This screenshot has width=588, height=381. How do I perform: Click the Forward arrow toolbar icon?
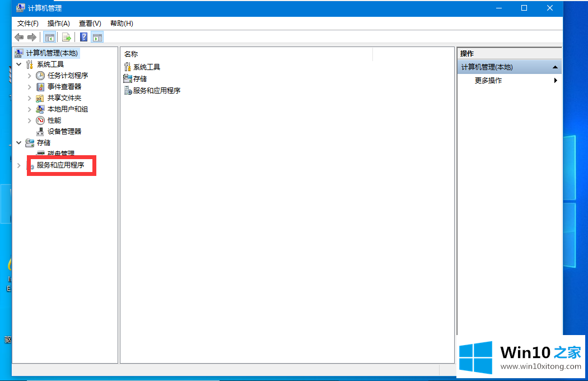(32, 37)
